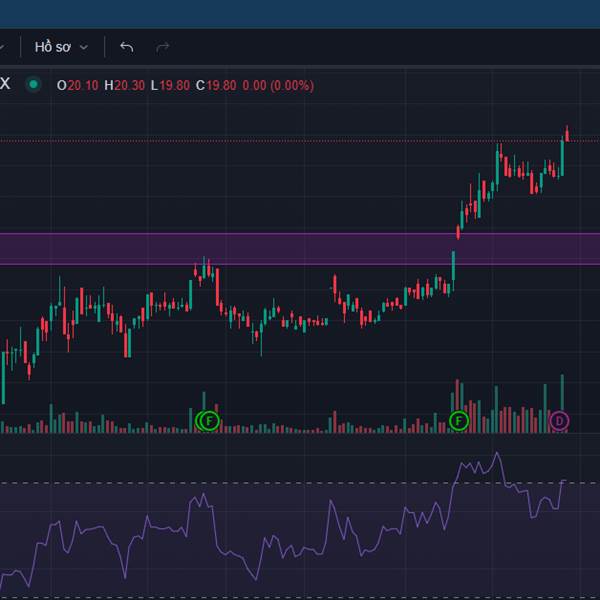Click the close value C19.80
600x600 pixels.
pyautogui.click(x=216, y=85)
